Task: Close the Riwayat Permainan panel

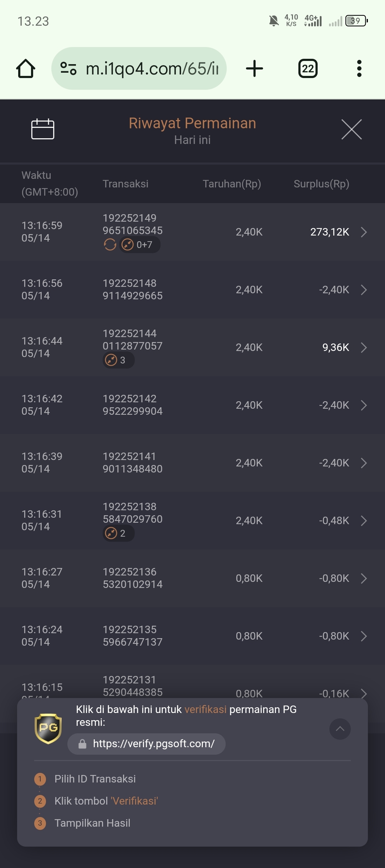Action: click(351, 129)
